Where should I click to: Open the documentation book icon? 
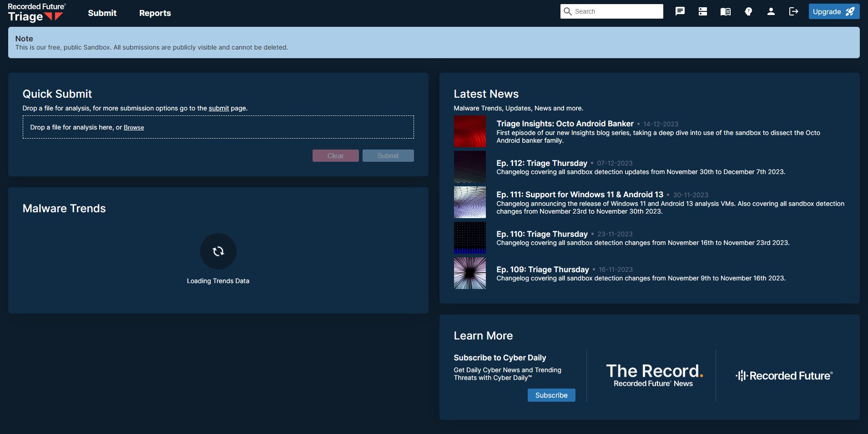(725, 11)
